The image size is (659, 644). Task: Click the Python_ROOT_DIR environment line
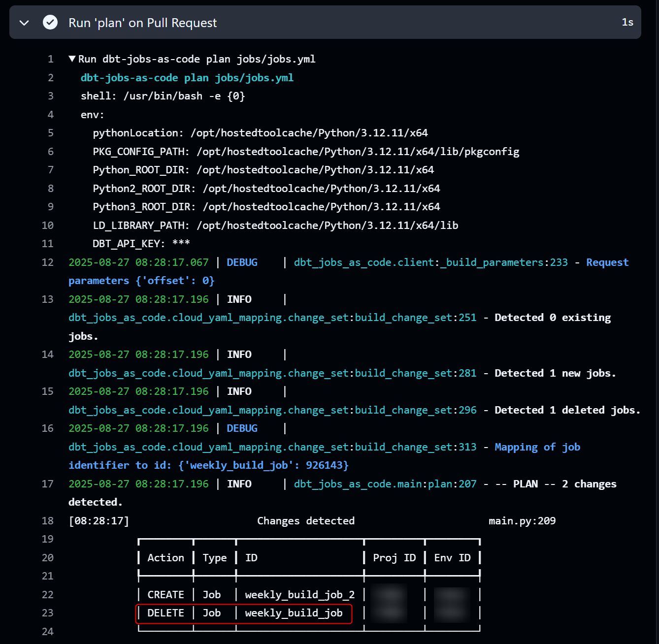tap(264, 170)
